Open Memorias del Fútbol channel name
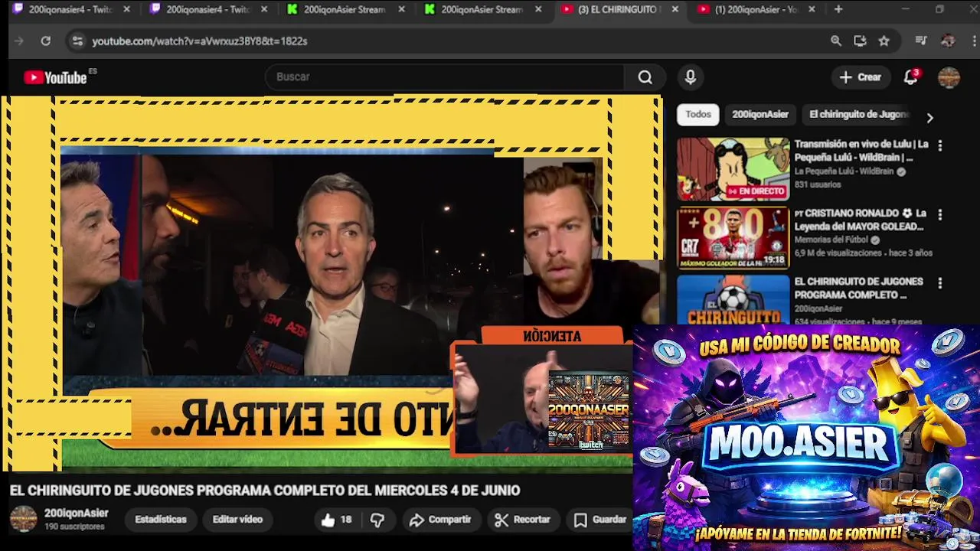Image resolution: width=980 pixels, height=551 pixels. (832, 240)
